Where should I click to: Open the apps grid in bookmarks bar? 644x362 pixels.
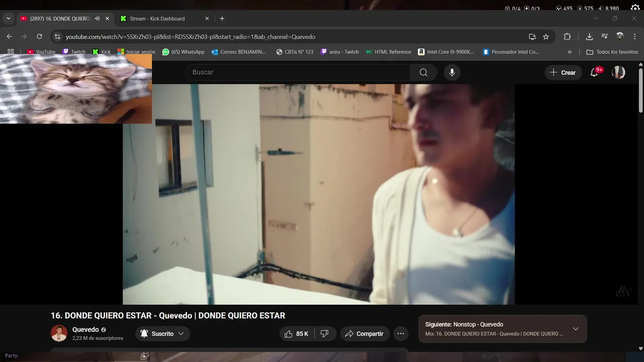[x=11, y=52]
